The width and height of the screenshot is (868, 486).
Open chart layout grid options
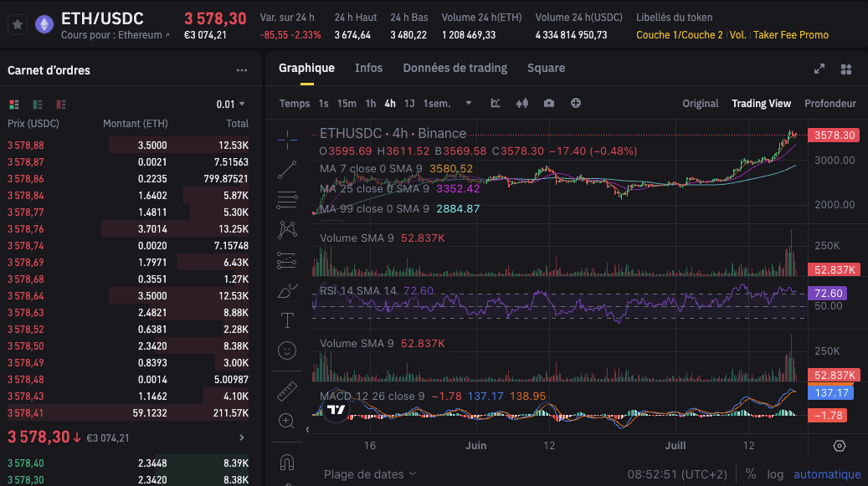coord(846,69)
